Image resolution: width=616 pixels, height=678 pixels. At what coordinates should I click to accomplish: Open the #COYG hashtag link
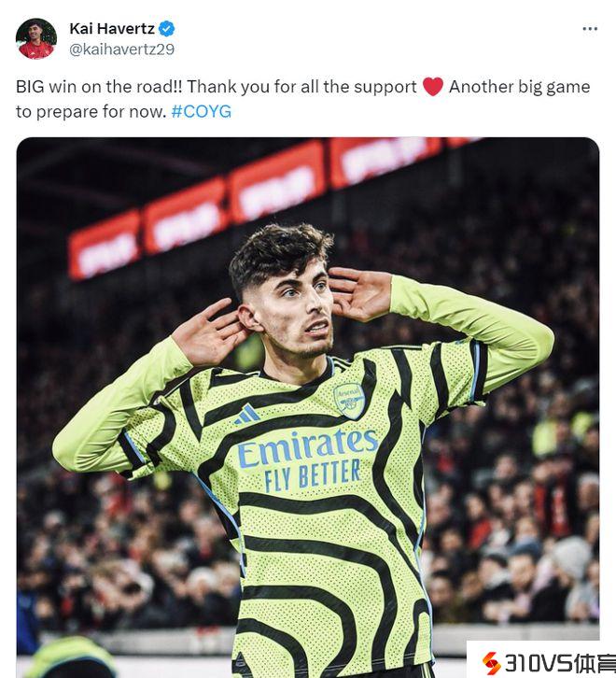[202, 111]
